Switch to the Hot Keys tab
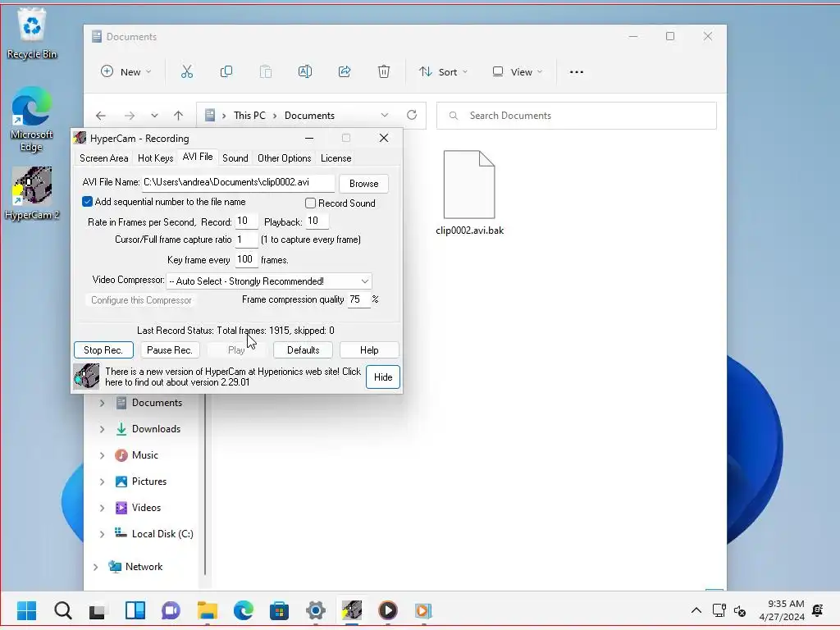 click(x=155, y=158)
